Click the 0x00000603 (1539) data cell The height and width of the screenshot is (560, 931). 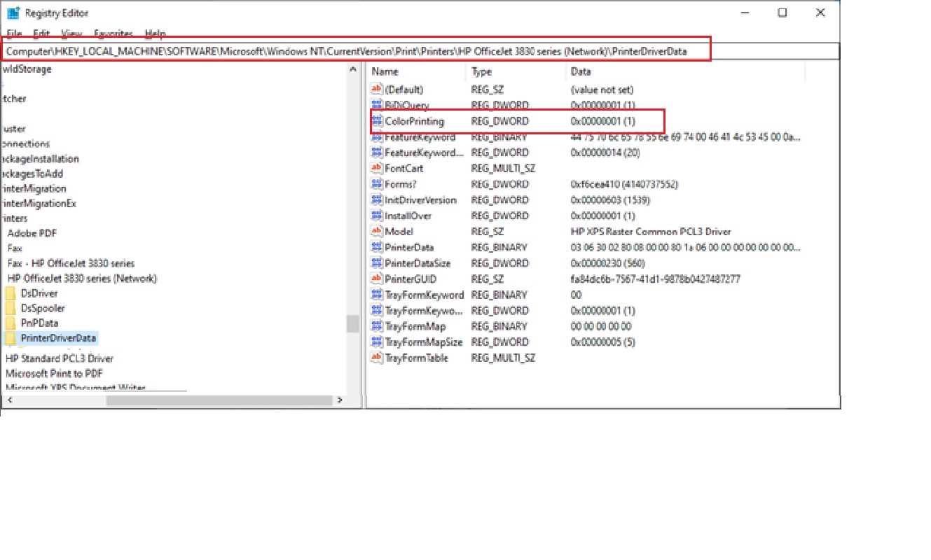click(611, 200)
